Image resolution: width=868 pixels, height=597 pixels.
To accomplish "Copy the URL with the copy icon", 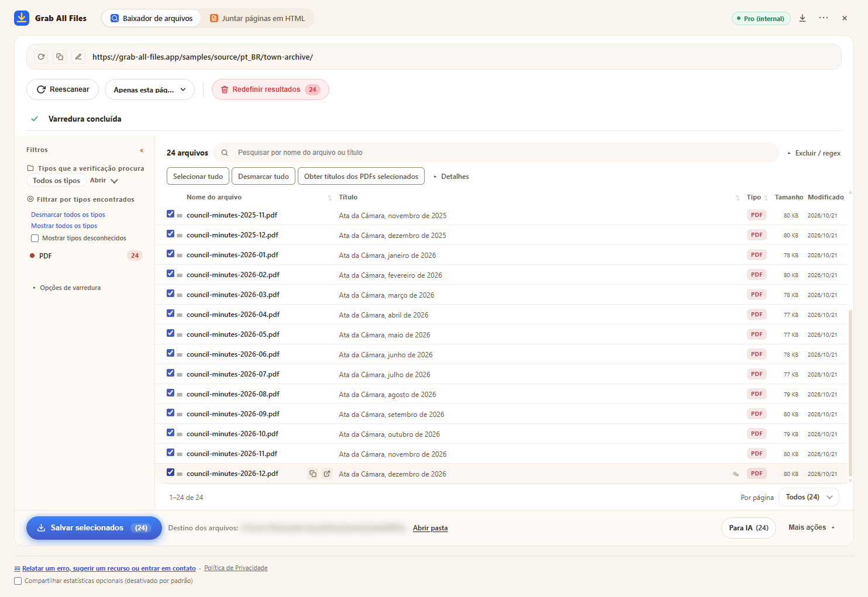I will 60,57.
